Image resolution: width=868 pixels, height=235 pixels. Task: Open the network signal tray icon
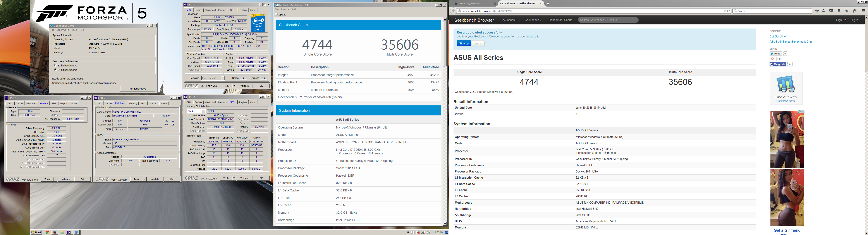click(x=423, y=233)
